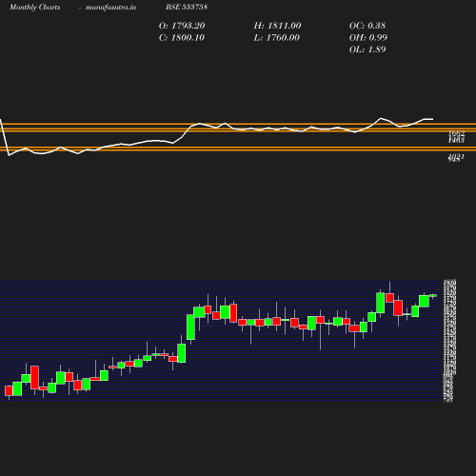Click the candlestick price axis labels

(x=449, y=341)
